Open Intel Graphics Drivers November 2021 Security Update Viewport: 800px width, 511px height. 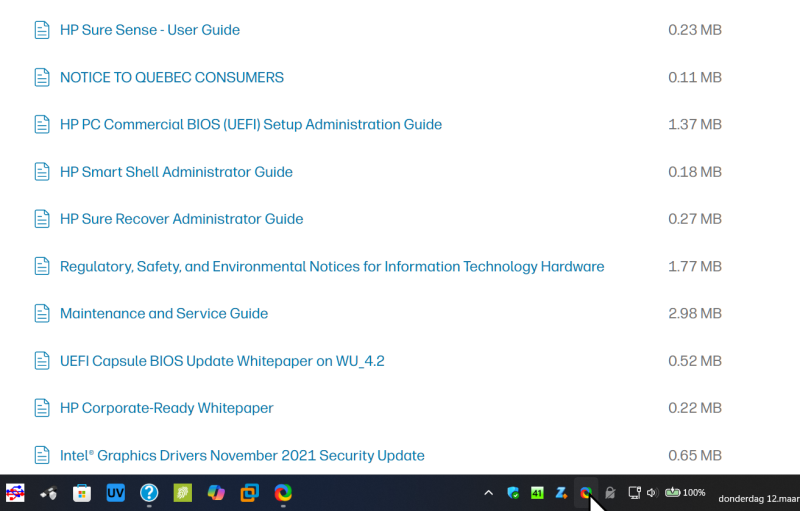tap(242, 455)
